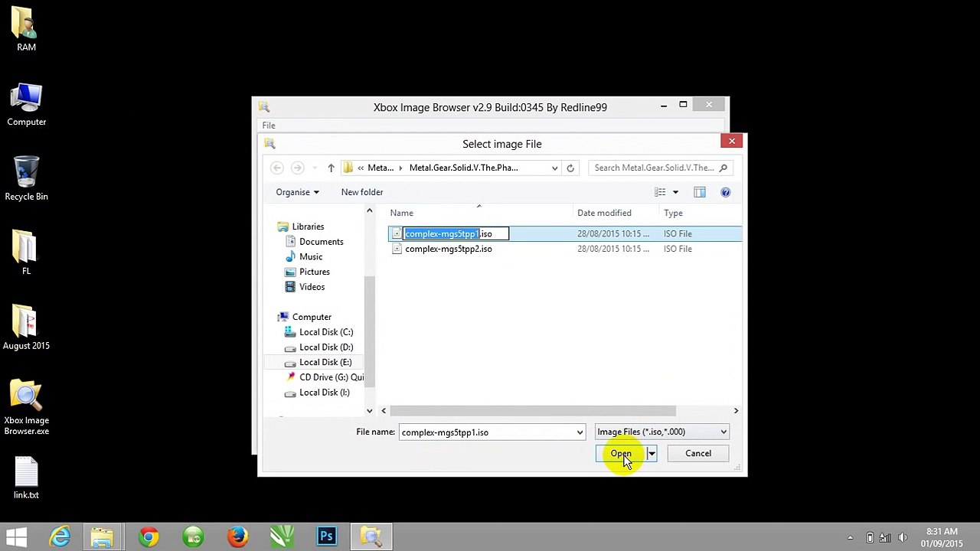
Task: Open File menu in Xbox Image Browser
Action: (269, 126)
